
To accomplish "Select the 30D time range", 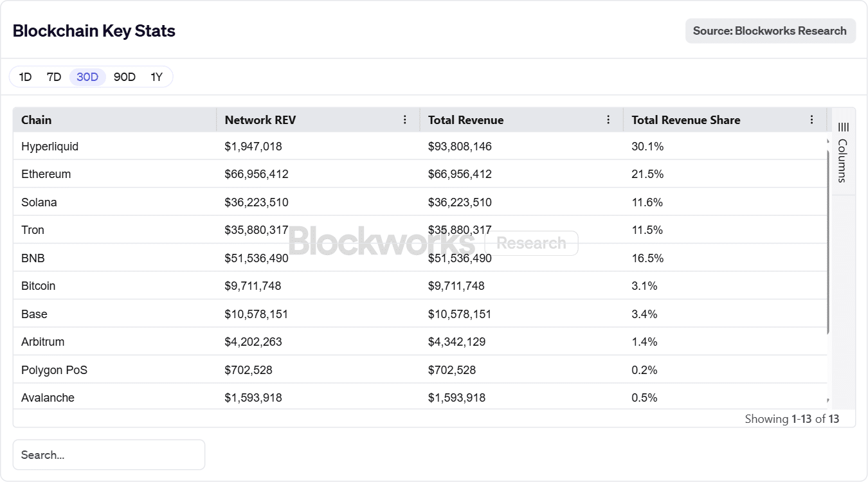I will 87,77.
